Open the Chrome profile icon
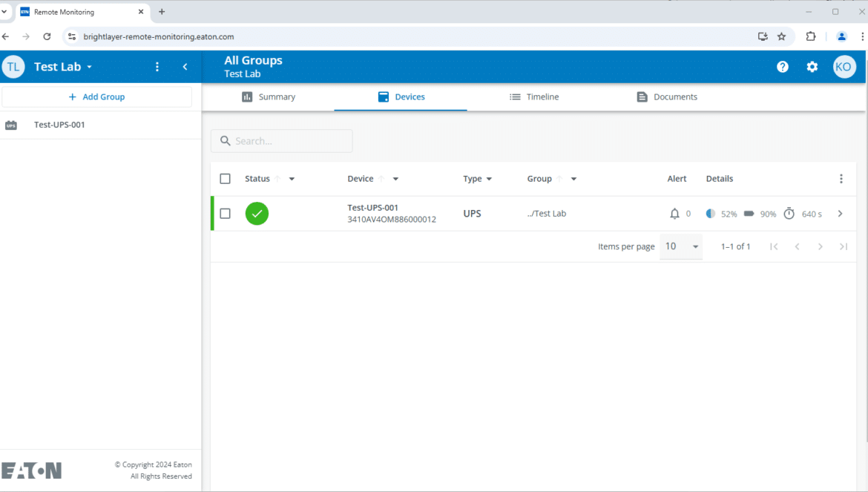 (841, 36)
